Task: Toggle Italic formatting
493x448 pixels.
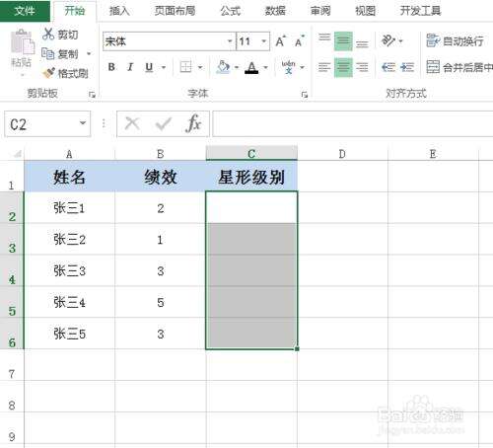Action: coord(130,67)
